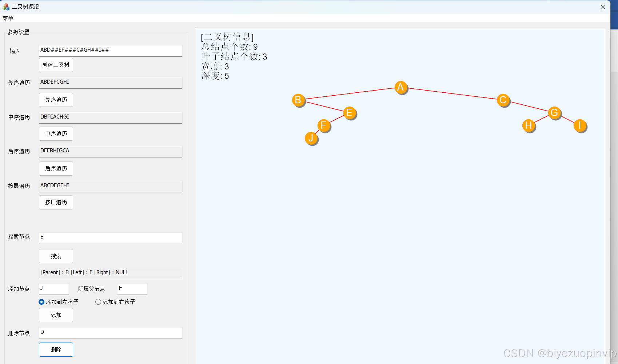Click the 添加 button
The height and width of the screenshot is (364, 618).
point(56,315)
